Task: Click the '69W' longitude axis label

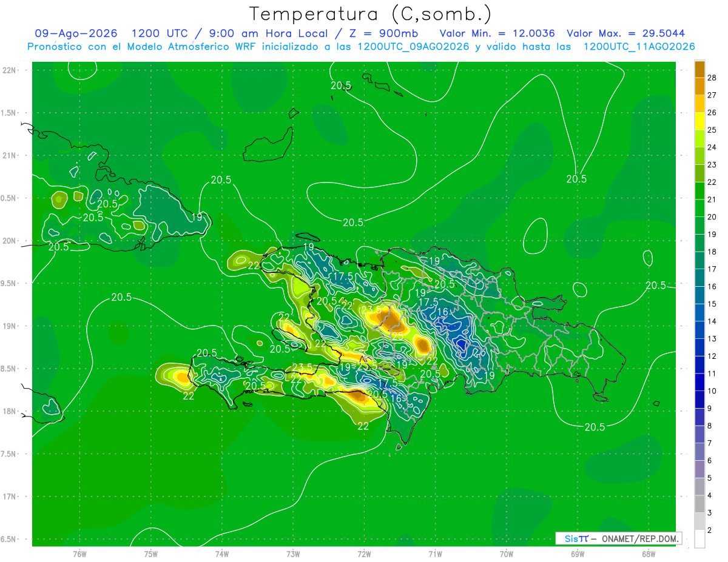Action: click(x=578, y=554)
